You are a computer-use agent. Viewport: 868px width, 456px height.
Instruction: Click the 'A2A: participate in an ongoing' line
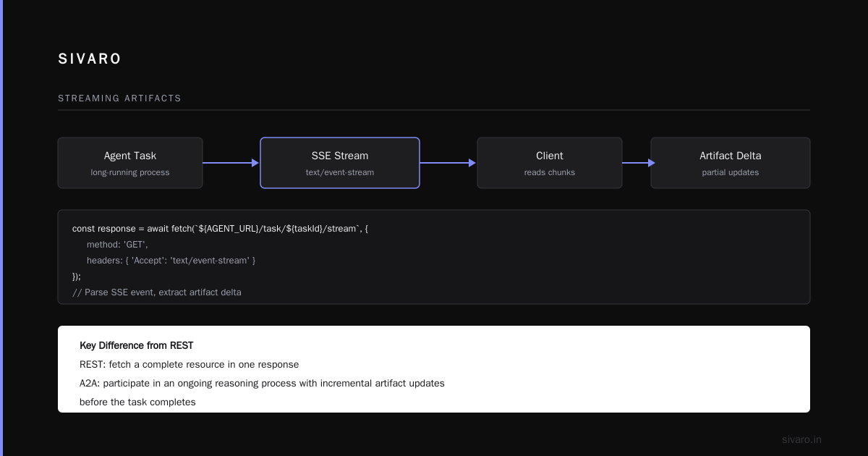(262, 383)
